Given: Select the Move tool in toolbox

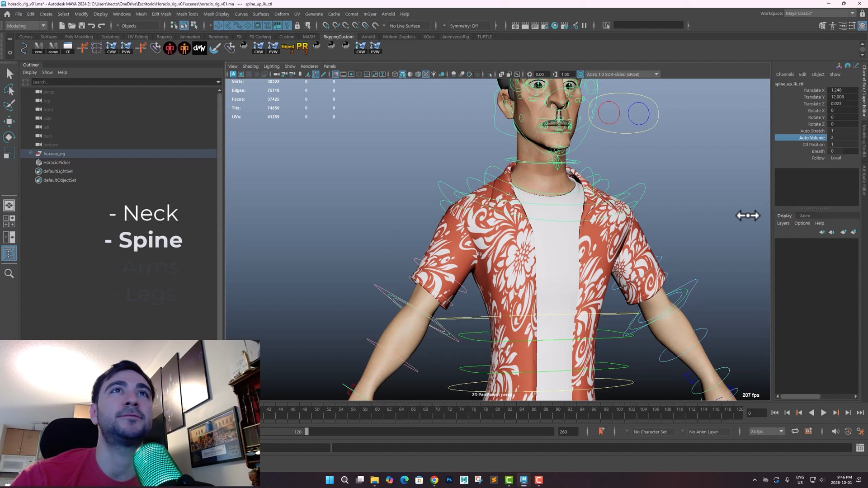Looking at the screenshot, I should click(9, 121).
